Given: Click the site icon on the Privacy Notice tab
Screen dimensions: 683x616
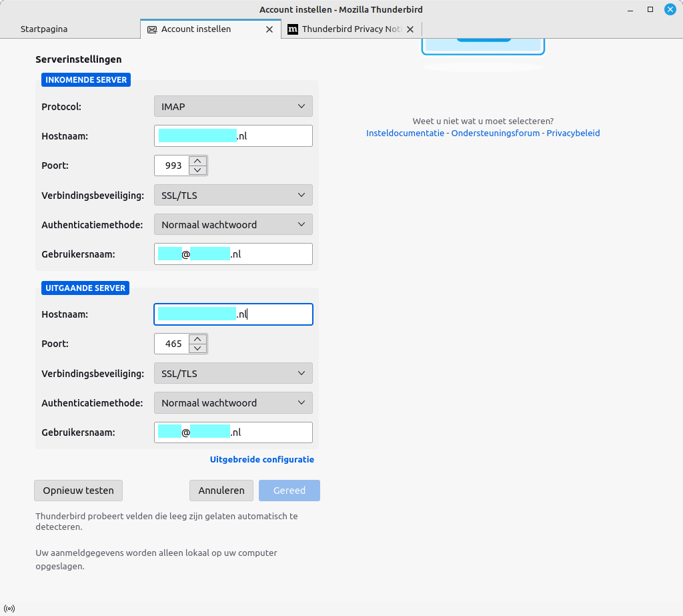Looking at the screenshot, I should pos(293,29).
